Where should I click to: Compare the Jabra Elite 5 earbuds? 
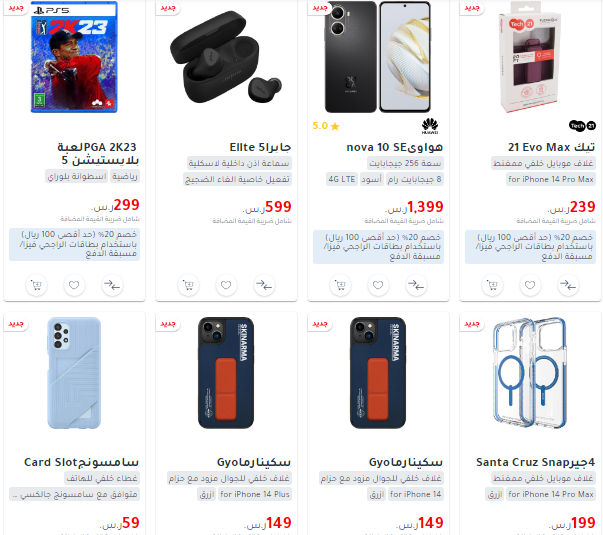264,285
